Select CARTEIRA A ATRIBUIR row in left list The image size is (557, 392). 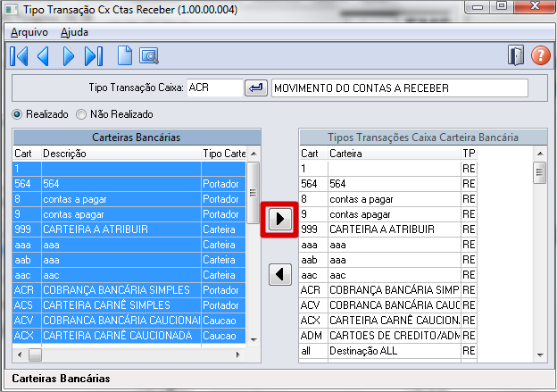[x=129, y=229]
